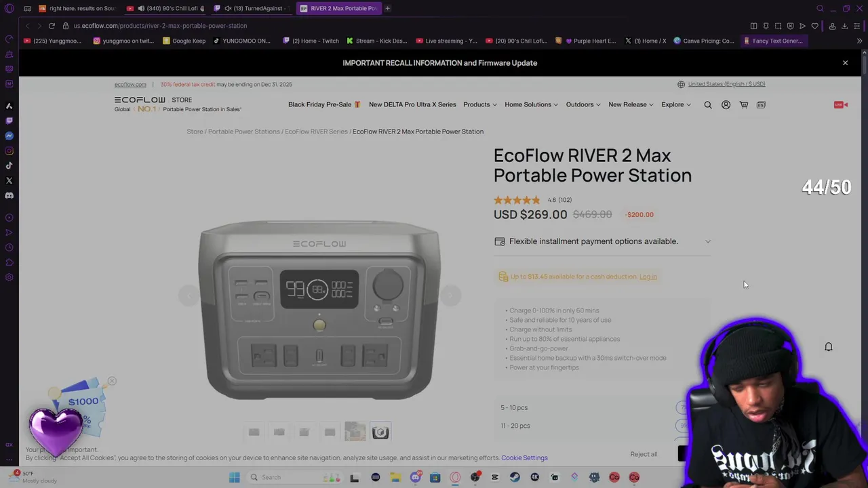Open the shopping cart icon

point(744,105)
